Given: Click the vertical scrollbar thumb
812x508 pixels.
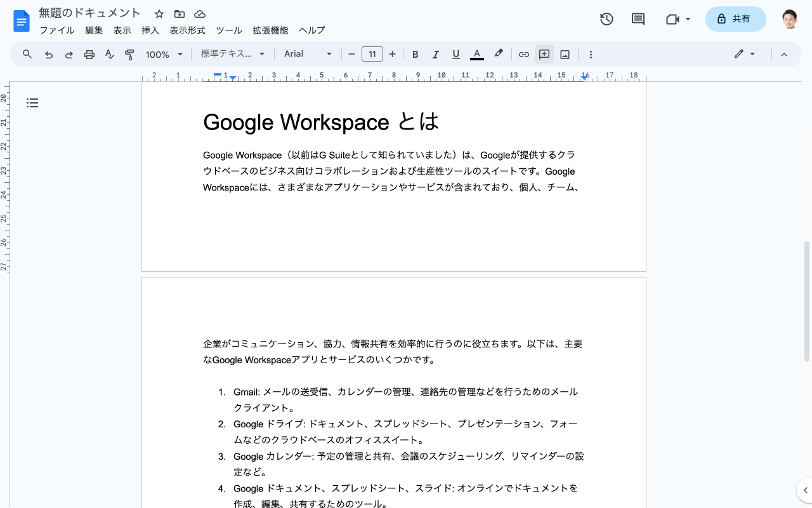Looking at the screenshot, I should click(807, 301).
